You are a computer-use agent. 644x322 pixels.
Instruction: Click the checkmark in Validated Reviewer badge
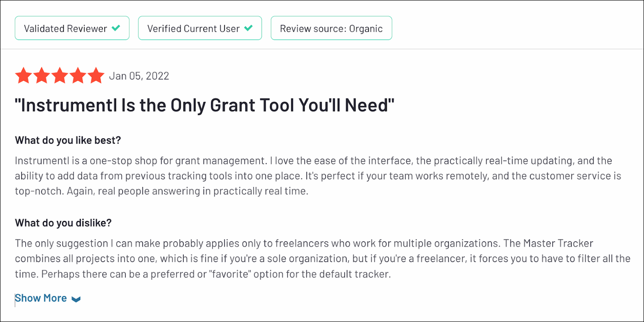pos(116,28)
